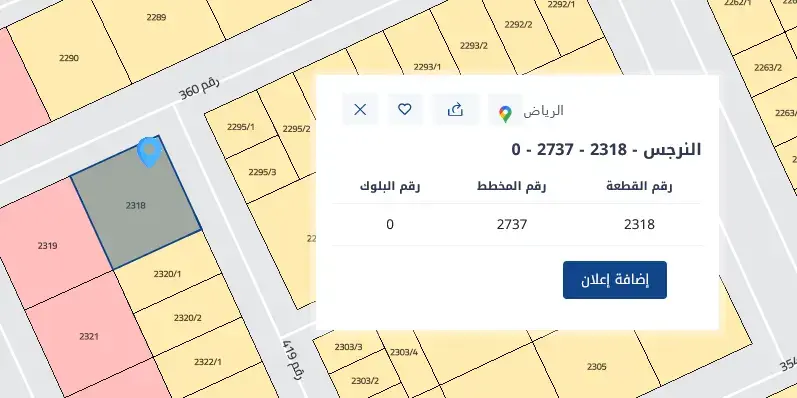The width and height of the screenshot is (797, 398).
Task: Click the رقم القطعة column header
Action: pyautogui.click(x=639, y=186)
